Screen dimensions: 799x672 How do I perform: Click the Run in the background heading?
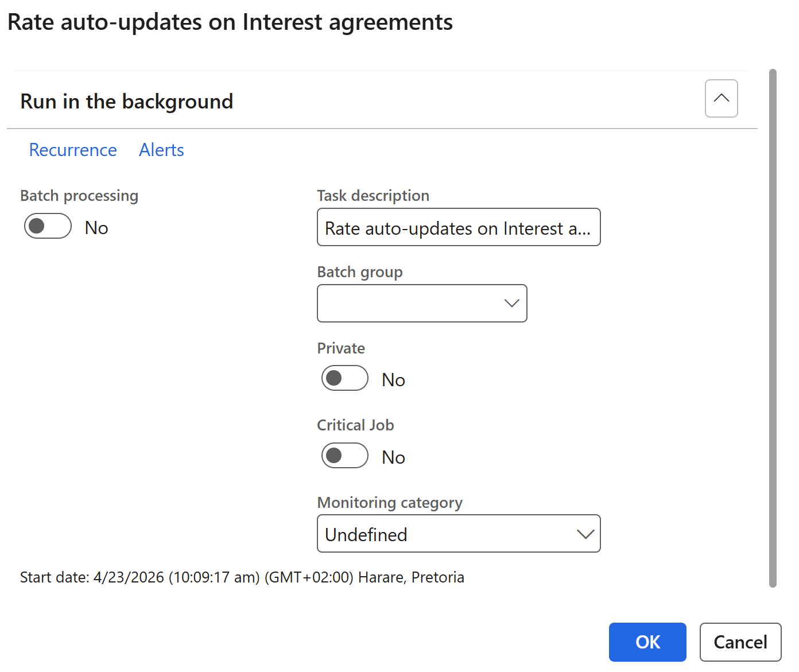[127, 102]
